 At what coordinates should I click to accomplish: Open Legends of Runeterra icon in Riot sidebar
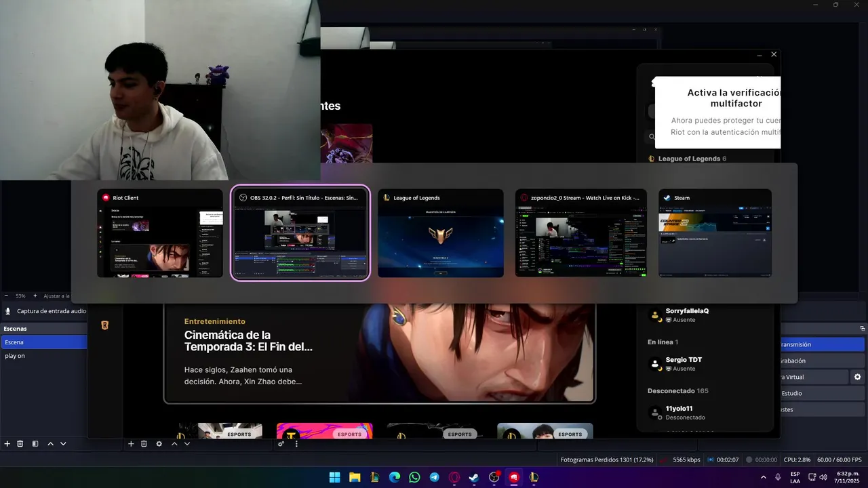(104, 325)
